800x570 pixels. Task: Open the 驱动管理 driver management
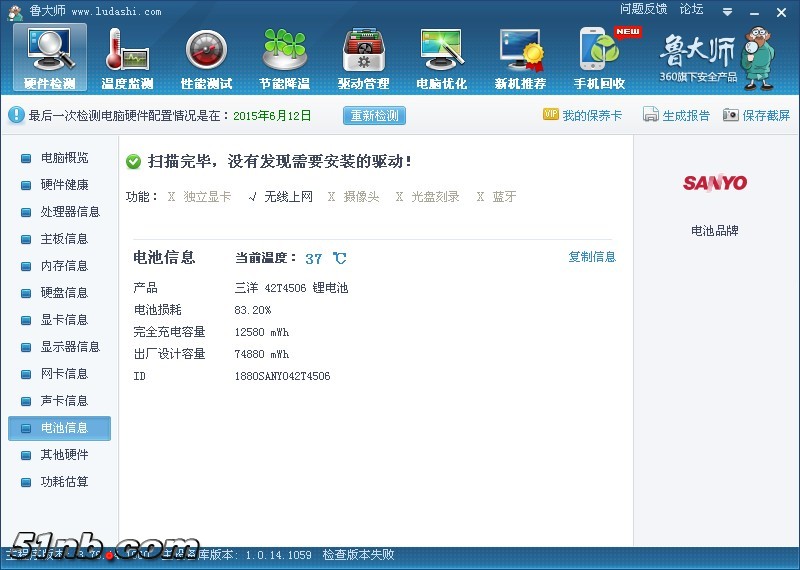(363, 58)
